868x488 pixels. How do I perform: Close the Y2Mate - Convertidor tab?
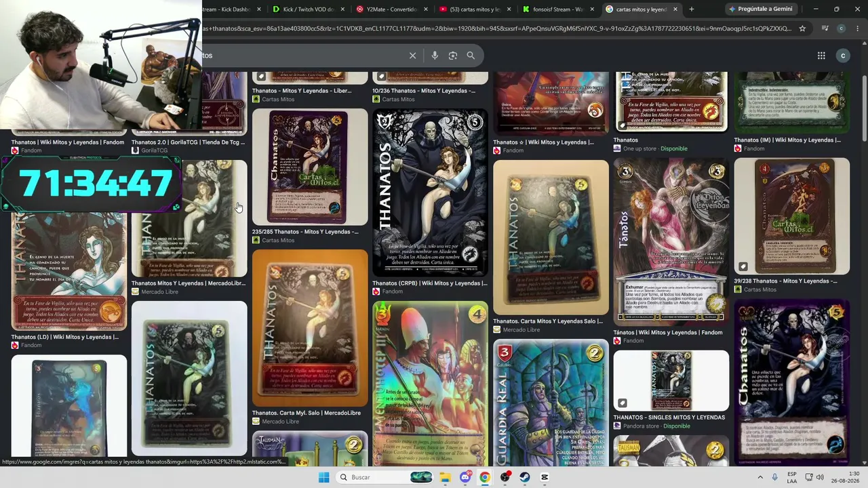click(x=426, y=9)
